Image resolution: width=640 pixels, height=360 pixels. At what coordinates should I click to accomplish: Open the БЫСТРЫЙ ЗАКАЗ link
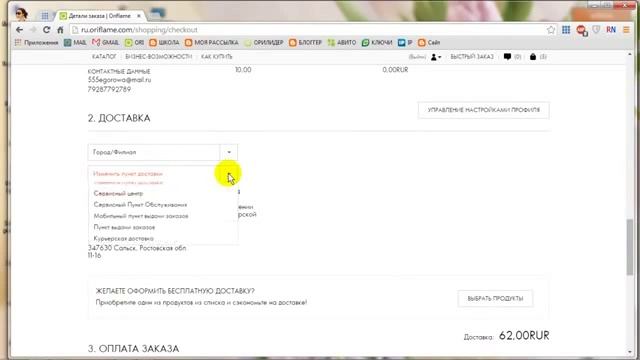[472, 57]
